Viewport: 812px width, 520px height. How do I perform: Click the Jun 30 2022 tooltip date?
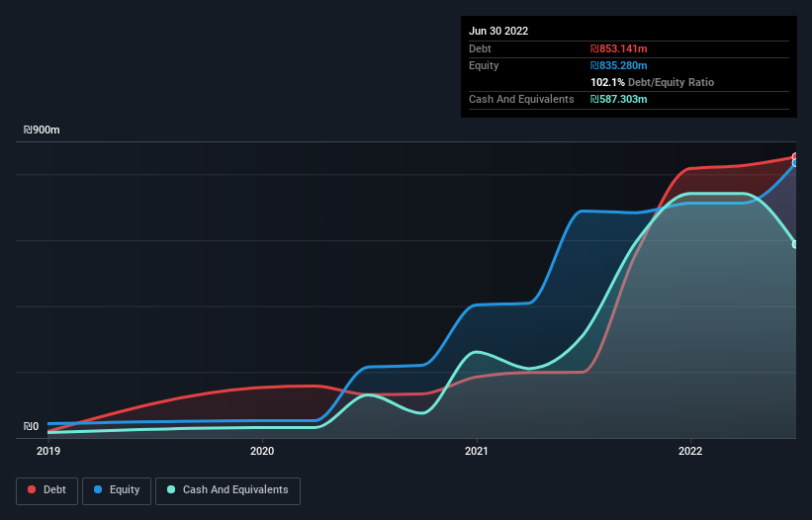click(498, 31)
